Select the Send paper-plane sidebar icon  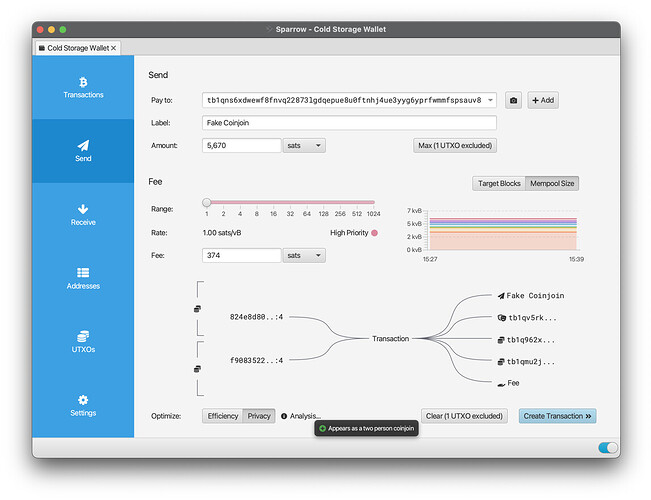83,146
